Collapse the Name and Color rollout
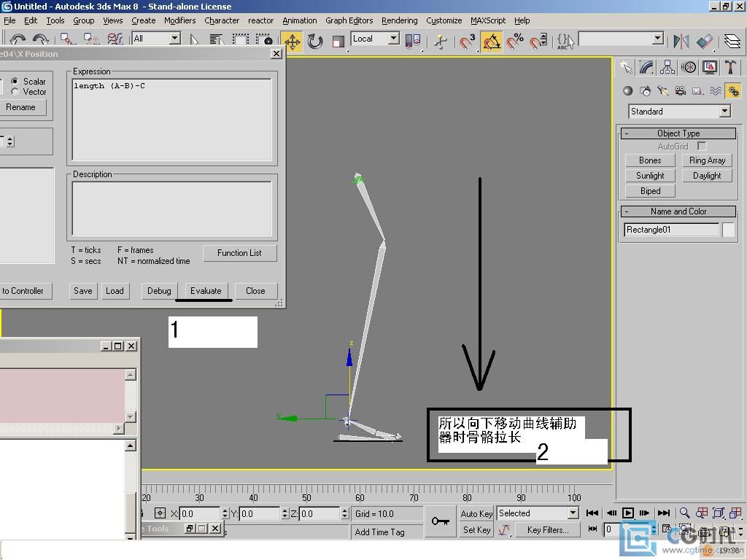The height and width of the screenshot is (560, 747). point(678,211)
